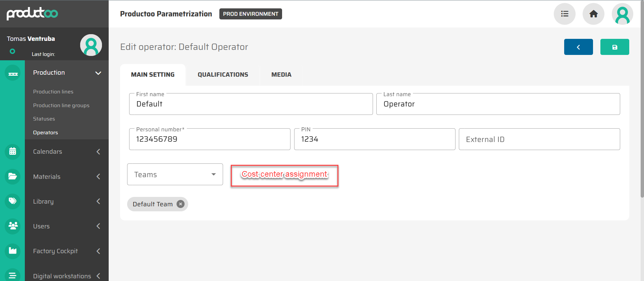Image resolution: width=644 pixels, height=281 pixels.
Task: Click the page vertical scrollbar
Action: (x=642, y=100)
